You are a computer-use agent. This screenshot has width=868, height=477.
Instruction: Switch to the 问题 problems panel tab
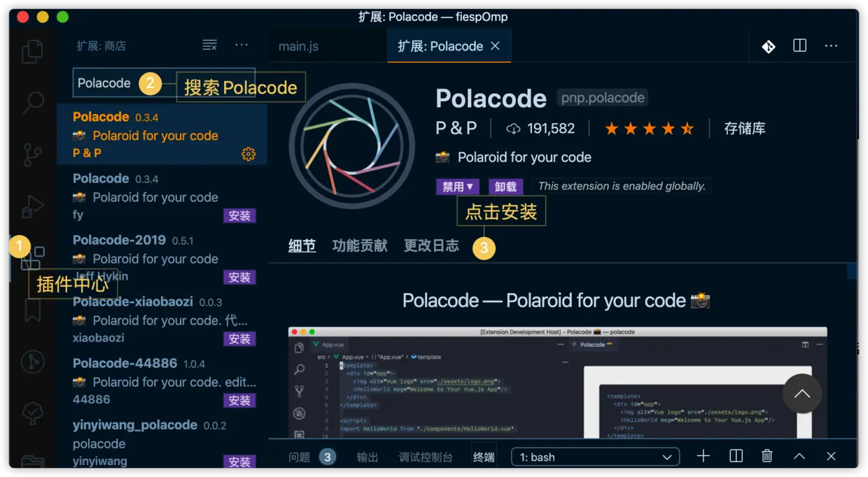(x=299, y=457)
